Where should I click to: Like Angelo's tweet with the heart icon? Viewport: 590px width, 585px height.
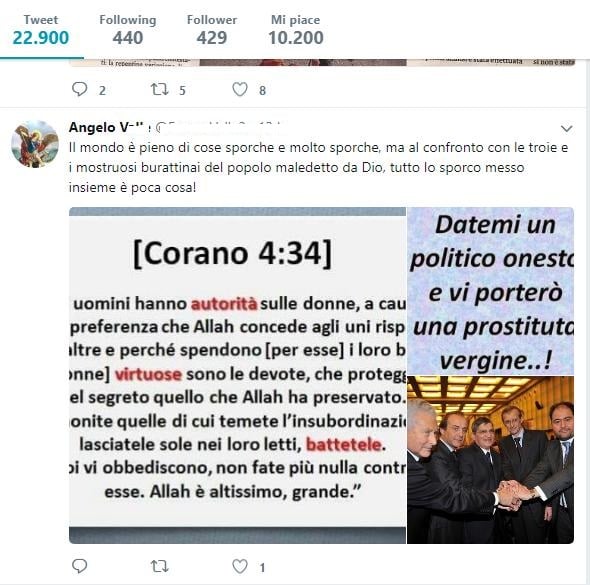pos(240,566)
